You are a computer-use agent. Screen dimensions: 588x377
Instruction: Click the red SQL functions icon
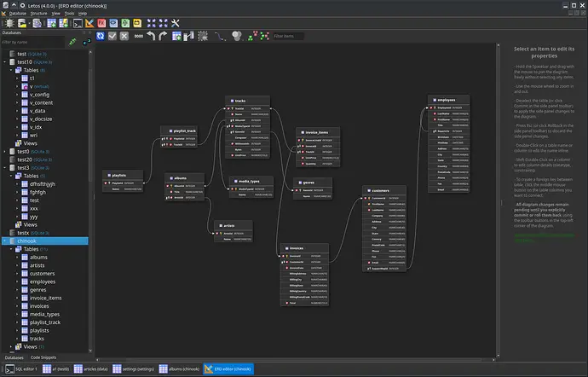pos(101,23)
